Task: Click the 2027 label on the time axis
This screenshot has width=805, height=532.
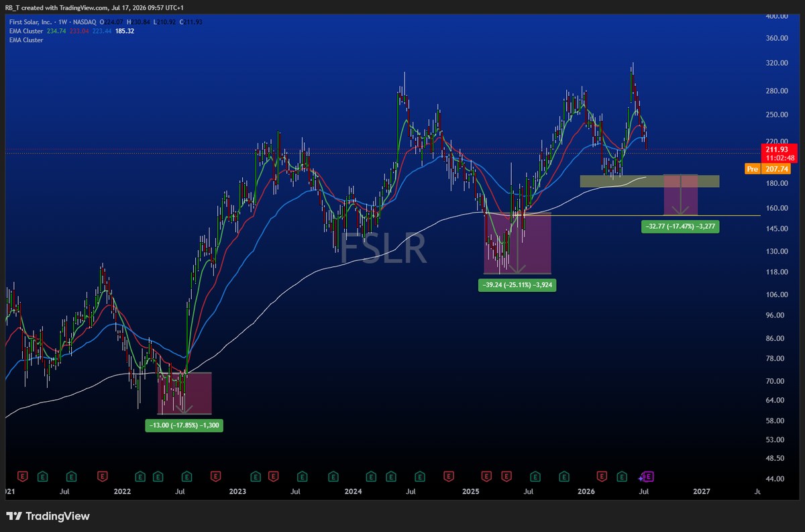Action: point(702,492)
